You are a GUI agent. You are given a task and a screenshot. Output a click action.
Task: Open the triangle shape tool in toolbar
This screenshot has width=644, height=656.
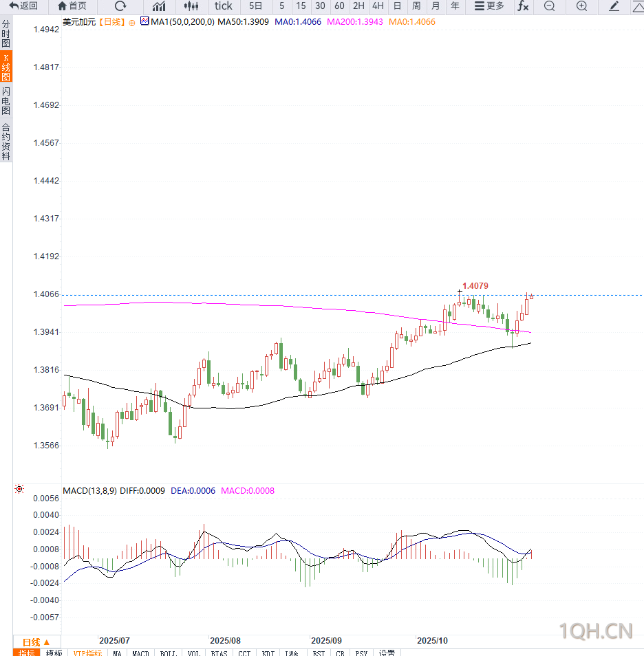[638, 6]
